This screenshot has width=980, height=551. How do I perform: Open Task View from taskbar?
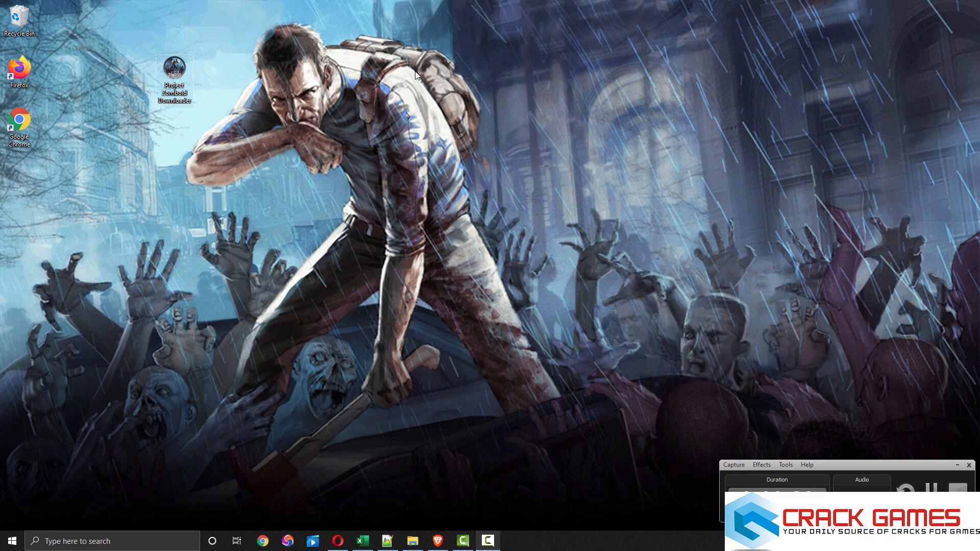[237, 541]
